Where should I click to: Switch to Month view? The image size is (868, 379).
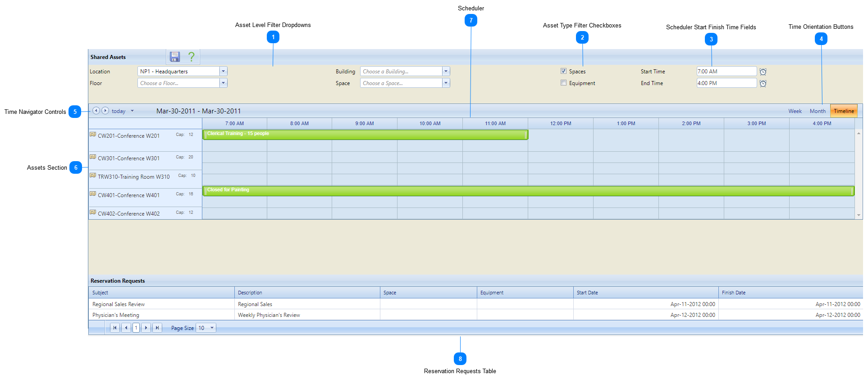[x=818, y=111]
